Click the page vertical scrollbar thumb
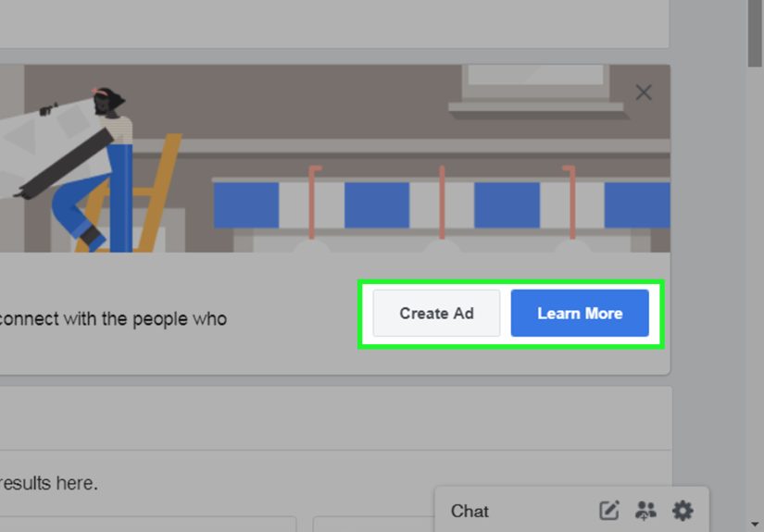Image resolution: width=764 pixels, height=532 pixels. [756, 33]
